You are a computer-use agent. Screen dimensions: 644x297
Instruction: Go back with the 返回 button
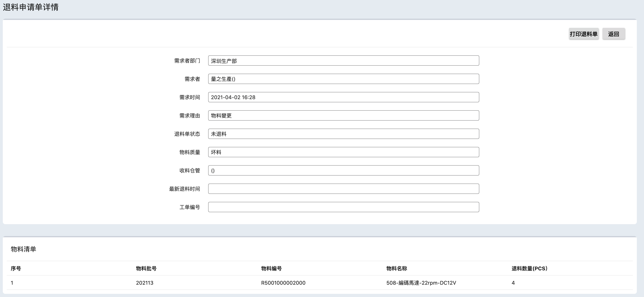point(613,34)
